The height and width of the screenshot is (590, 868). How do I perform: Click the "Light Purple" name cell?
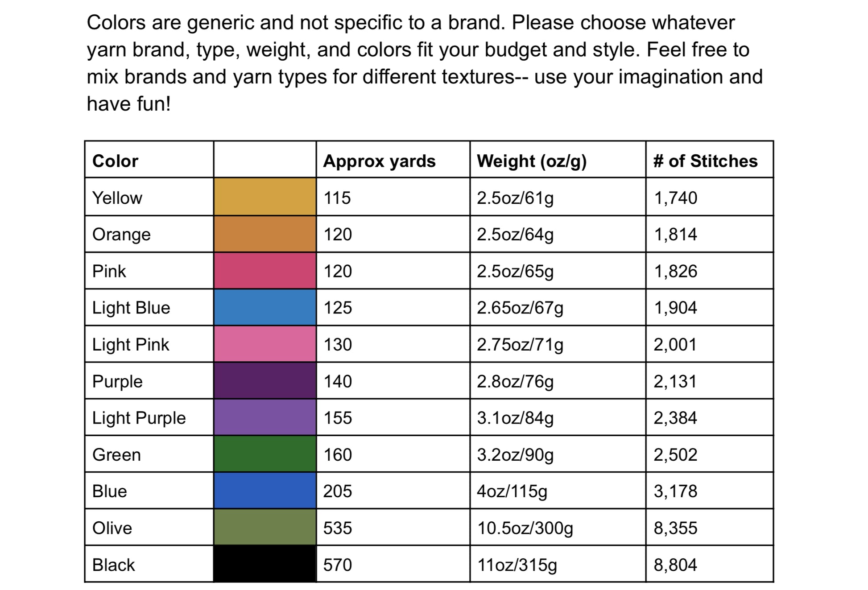click(139, 418)
